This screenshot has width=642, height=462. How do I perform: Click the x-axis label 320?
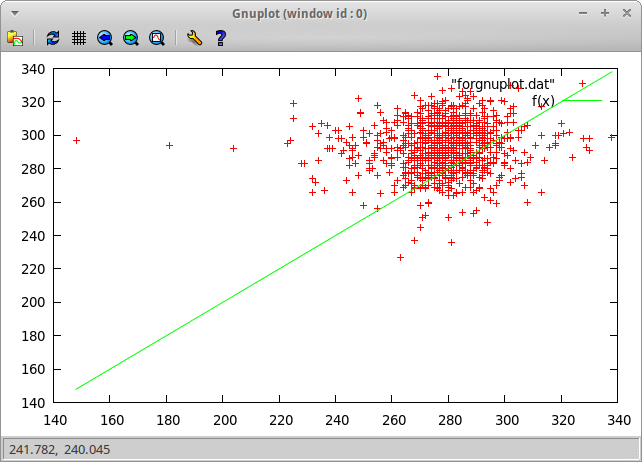(x=563, y=420)
